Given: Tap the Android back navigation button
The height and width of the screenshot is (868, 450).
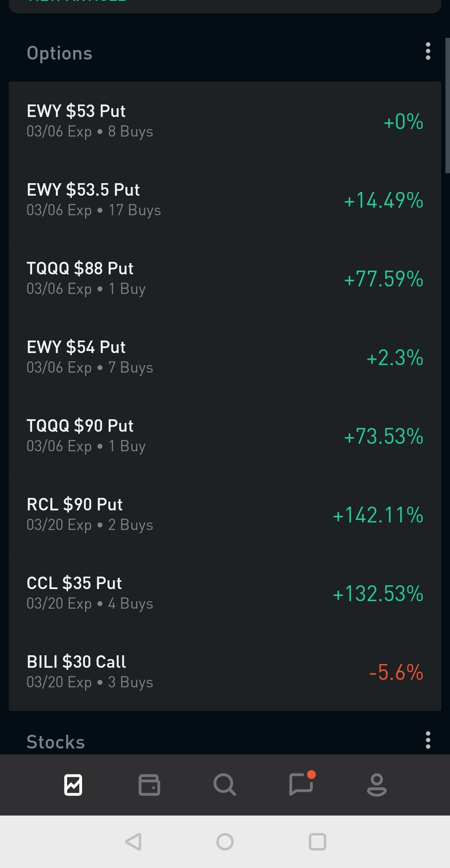Looking at the screenshot, I should click(x=134, y=842).
